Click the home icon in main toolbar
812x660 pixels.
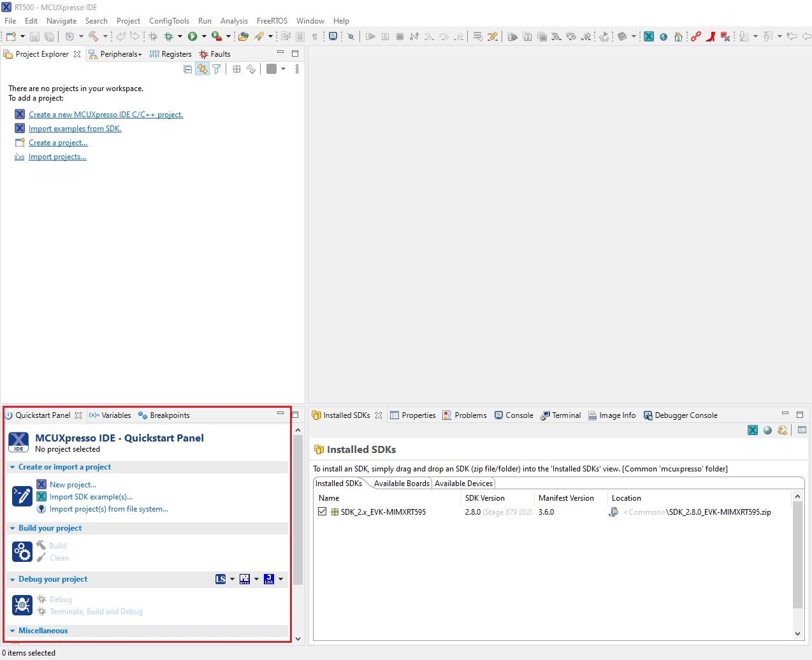point(678,37)
